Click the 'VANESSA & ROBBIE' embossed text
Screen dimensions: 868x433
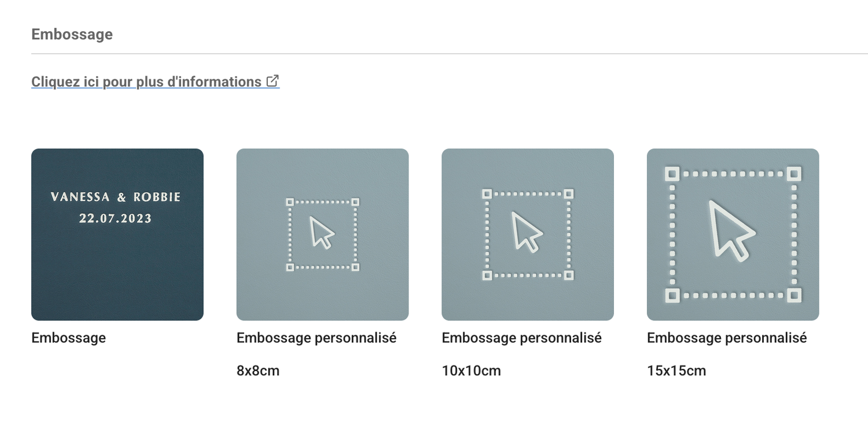coord(116,197)
